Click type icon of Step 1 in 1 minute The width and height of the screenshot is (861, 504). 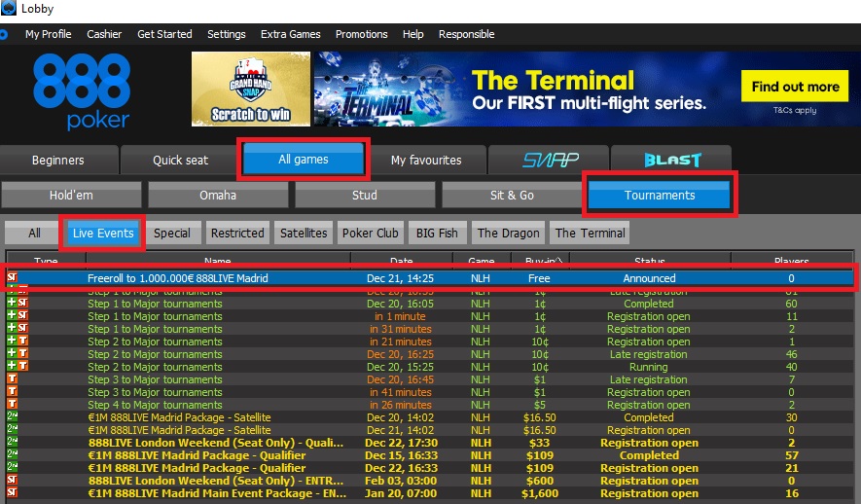tap(17, 315)
